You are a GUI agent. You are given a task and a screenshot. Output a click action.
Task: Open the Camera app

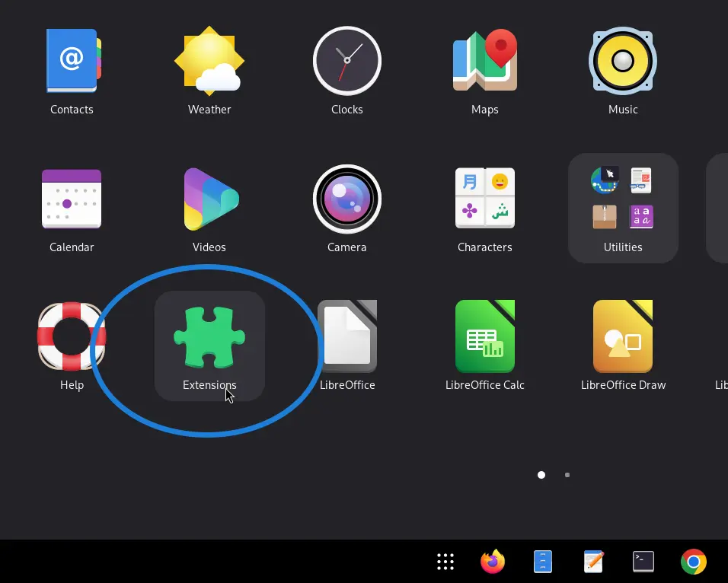[x=346, y=199]
